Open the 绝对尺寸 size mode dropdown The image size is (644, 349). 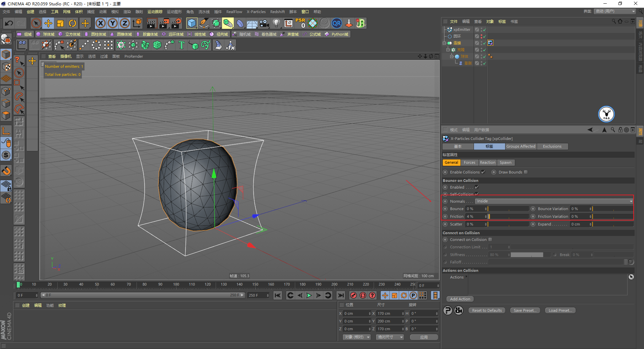[x=390, y=337]
